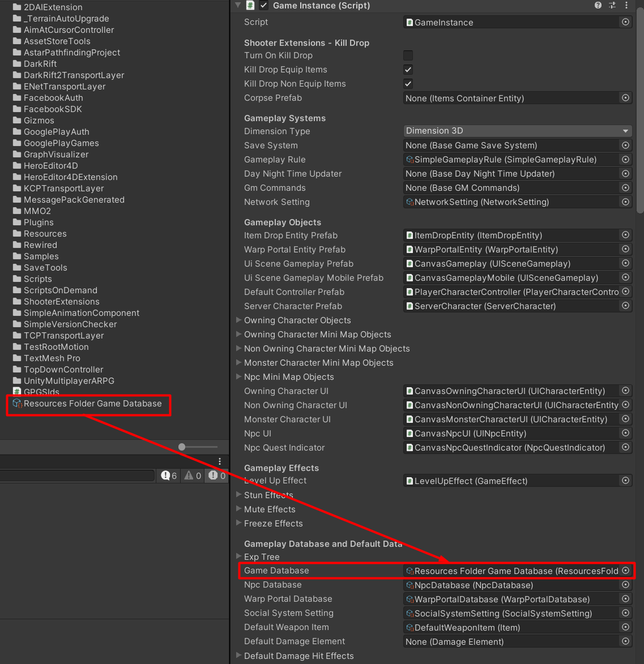Click the SocialSystemSetting reference field
This screenshot has height=664, width=644.
[511, 613]
